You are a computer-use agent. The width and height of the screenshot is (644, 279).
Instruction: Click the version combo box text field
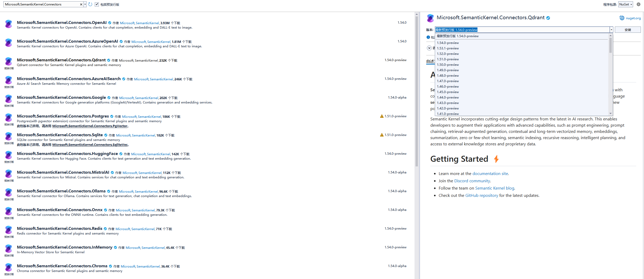[522, 30]
